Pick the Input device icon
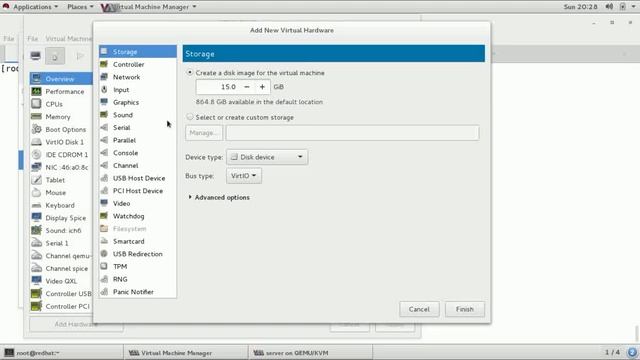The image size is (640, 360). [104, 89]
